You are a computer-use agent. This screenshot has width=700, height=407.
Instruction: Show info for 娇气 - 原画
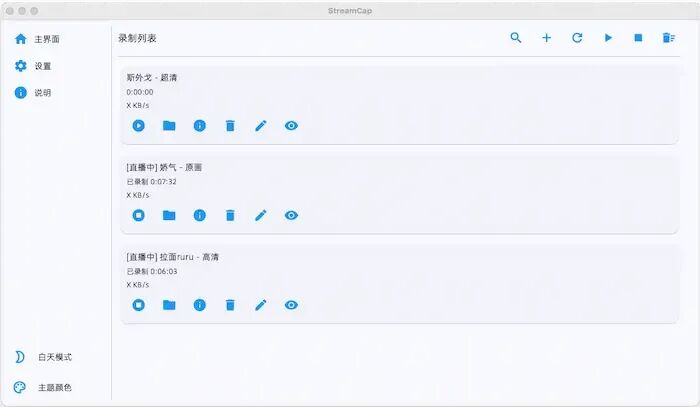(200, 216)
